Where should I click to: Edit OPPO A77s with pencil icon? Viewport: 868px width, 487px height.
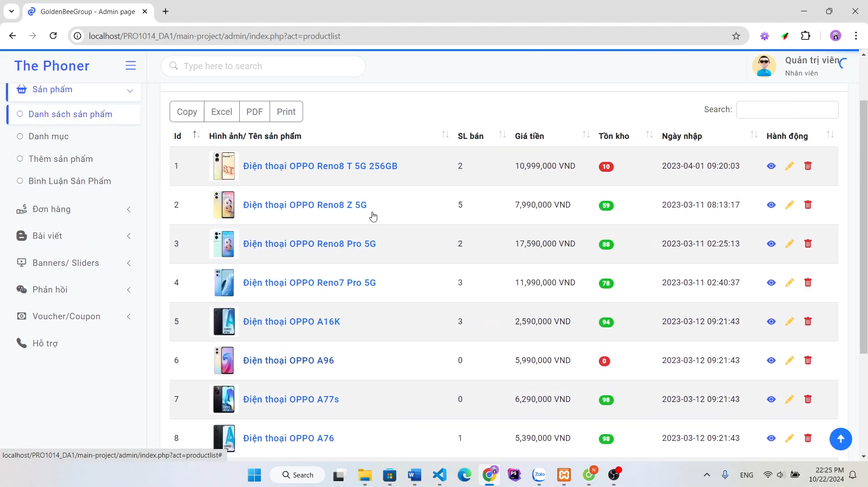pyautogui.click(x=789, y=399)
